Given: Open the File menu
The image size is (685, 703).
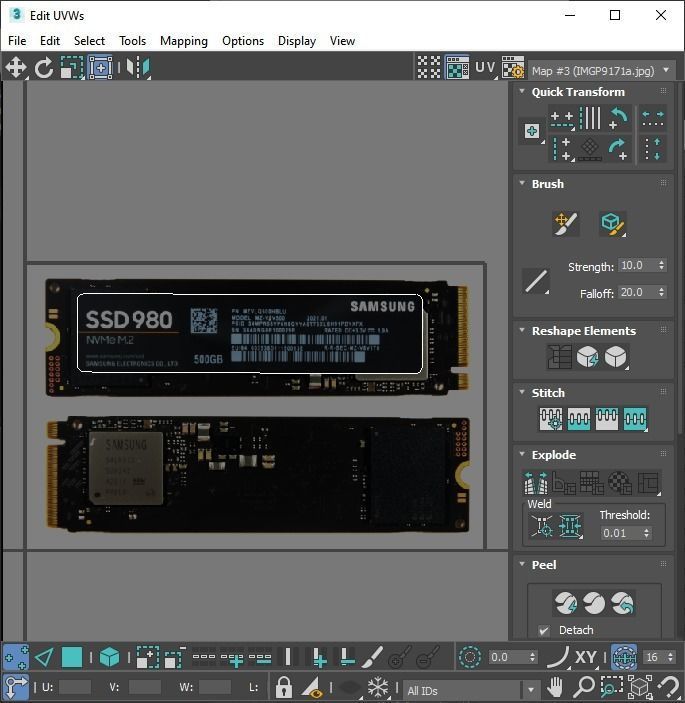Looking at the screenshot, I should point(17,41).
